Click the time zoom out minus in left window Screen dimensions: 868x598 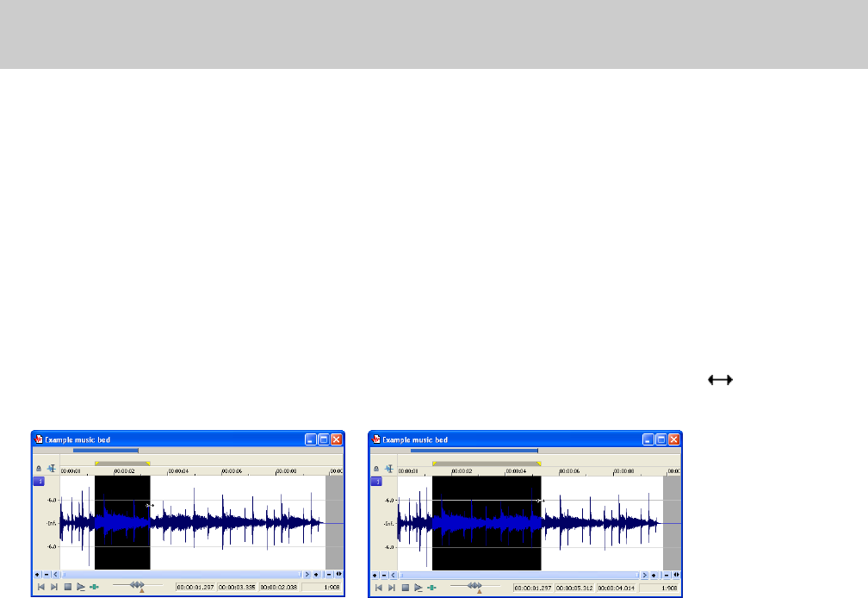click(329, 574)
